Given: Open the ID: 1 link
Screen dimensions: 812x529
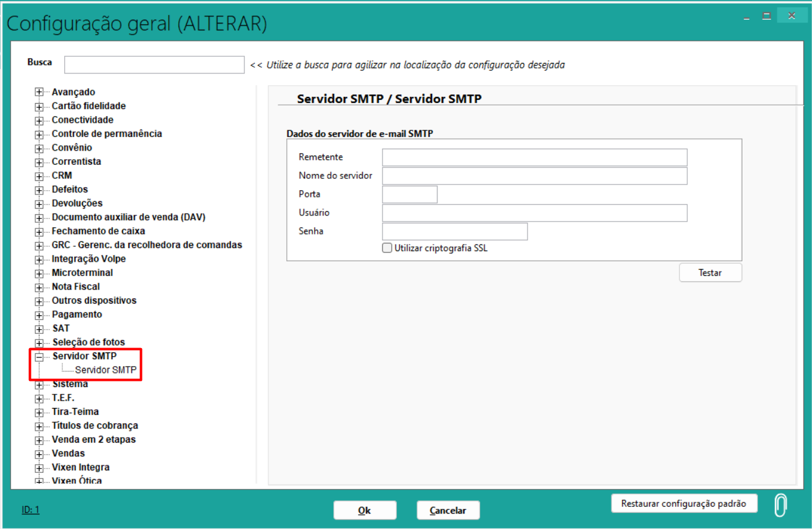Looking at the screenshot, I should pyautogui.click(x=30, y=510).
